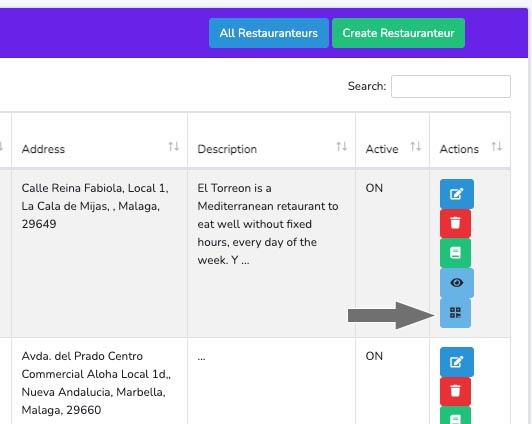View El Torreon details with eye icon
The image size is (532, 424).
pyautogui.click(x=457, y=283)
